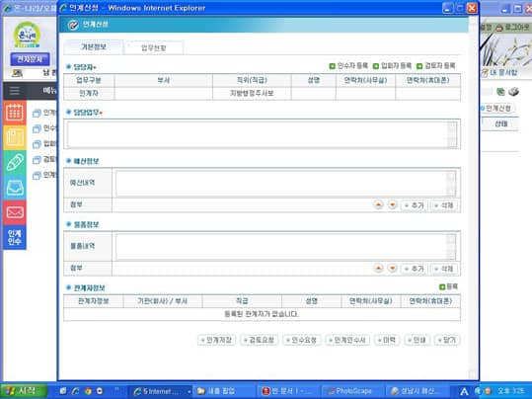Open the red mail envelope sidebar icon
The width and height of the screenshot is (532, 399).
(x=15, y=212)
